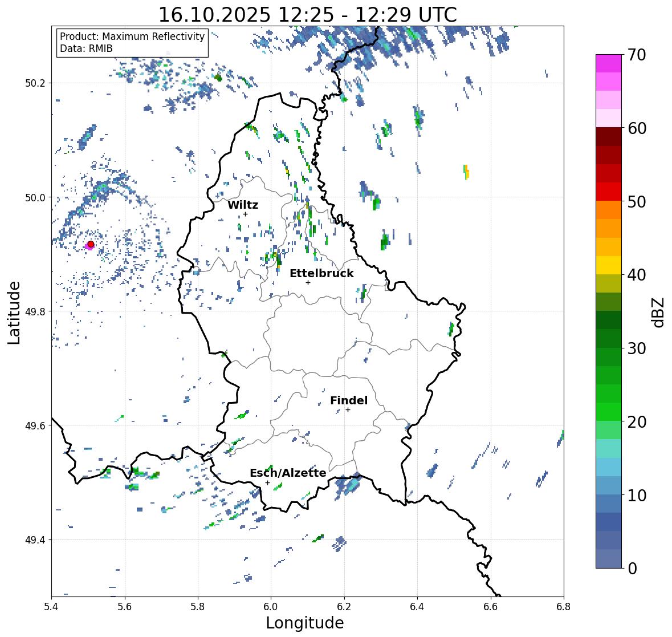This screenshot has width=672, height=637.
Task: Pick the dark maroon colorbar segment below 60
Action: click(x=609, y=137)
